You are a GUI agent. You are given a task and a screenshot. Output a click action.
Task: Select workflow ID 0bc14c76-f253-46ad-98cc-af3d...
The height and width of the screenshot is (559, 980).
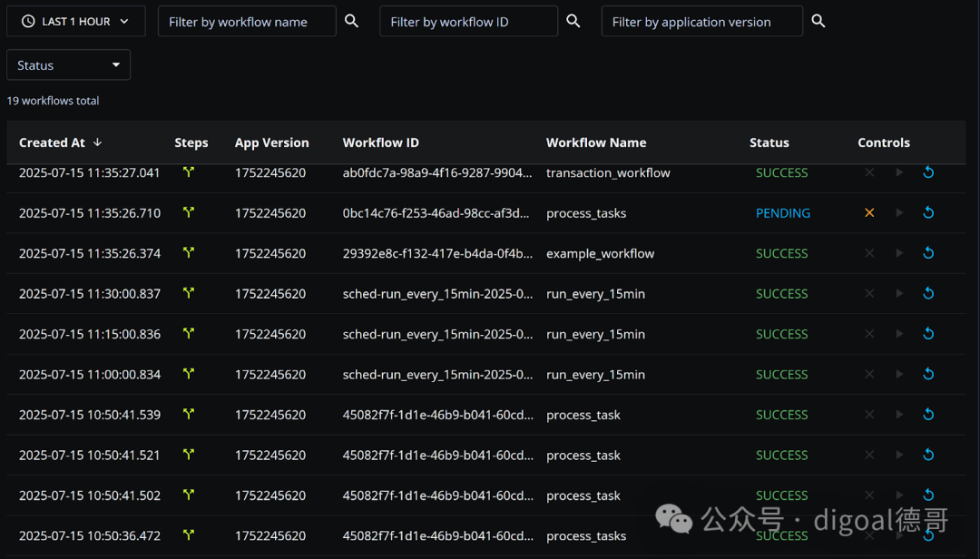pyautogui.click(x=436, y=213)
